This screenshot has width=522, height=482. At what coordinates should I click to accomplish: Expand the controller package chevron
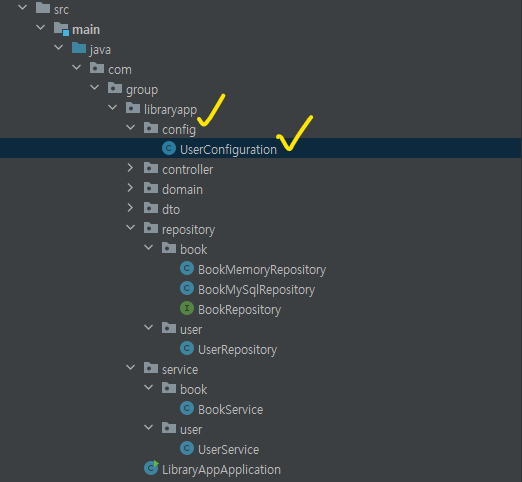pos(130,168)
